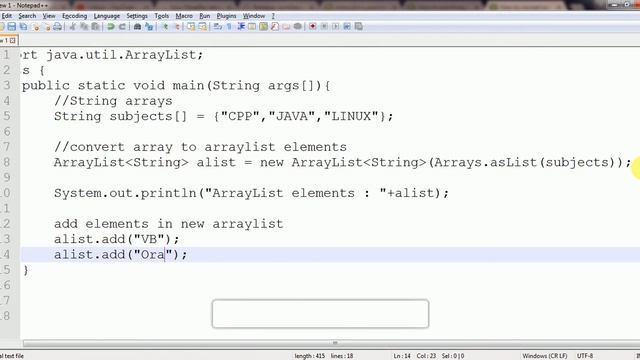Open the Window menu
The image size is (640, 360).
click(254, 16)
